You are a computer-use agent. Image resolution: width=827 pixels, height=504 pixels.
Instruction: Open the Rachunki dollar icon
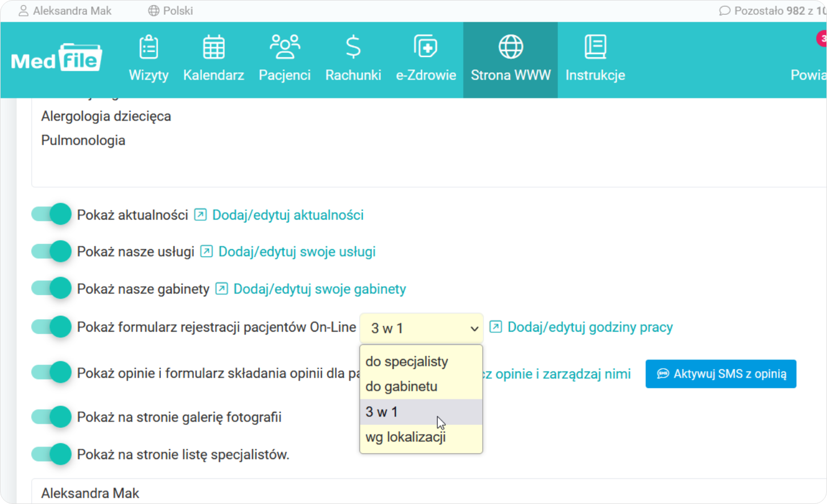tap(353, 48)
